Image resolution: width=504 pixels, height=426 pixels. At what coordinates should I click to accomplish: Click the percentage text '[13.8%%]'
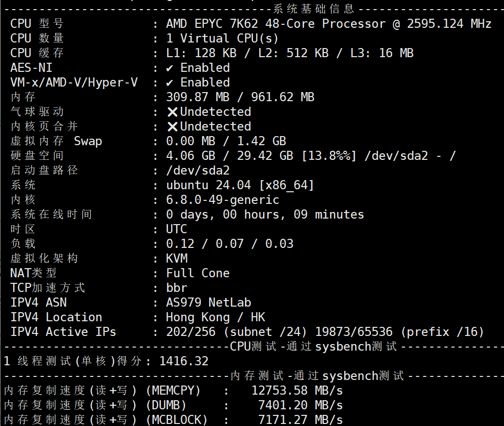(329, 156)
